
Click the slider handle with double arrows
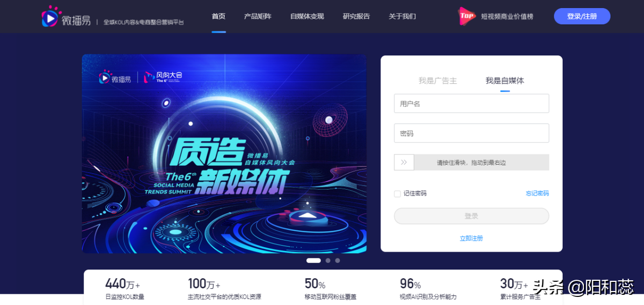coord(404,162)
